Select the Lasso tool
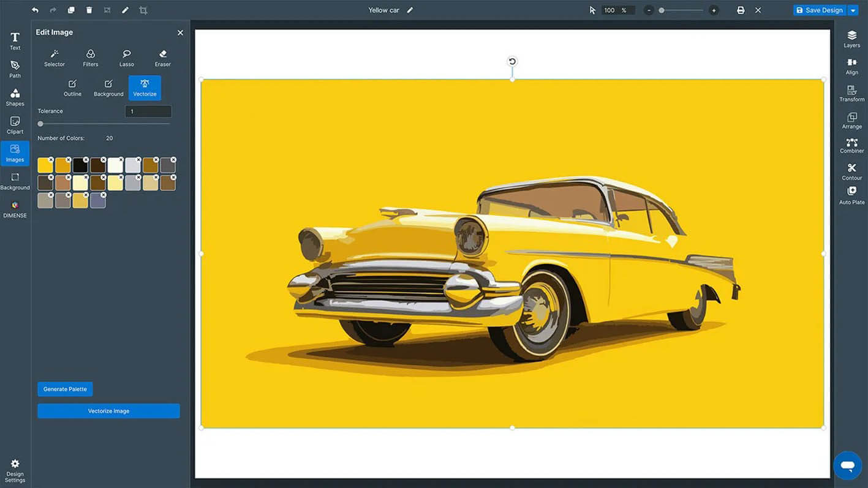 point(126,58)
